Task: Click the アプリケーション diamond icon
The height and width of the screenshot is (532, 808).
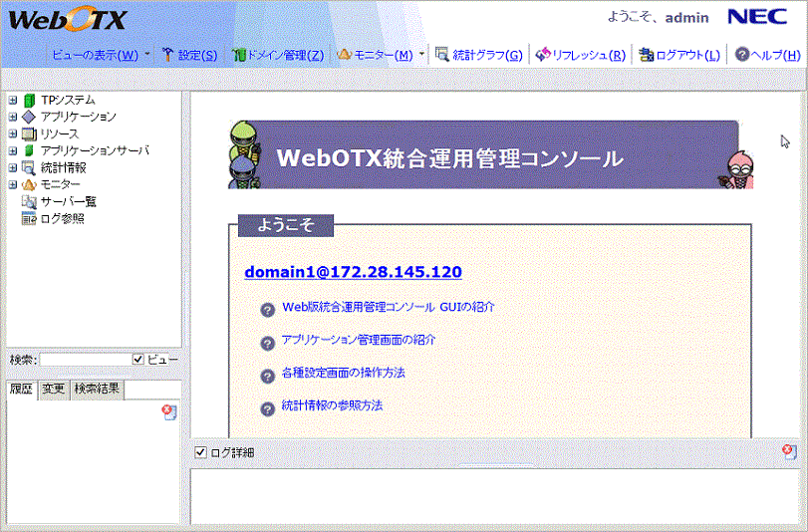Action: pyautogui.click(x=29, y=117)
